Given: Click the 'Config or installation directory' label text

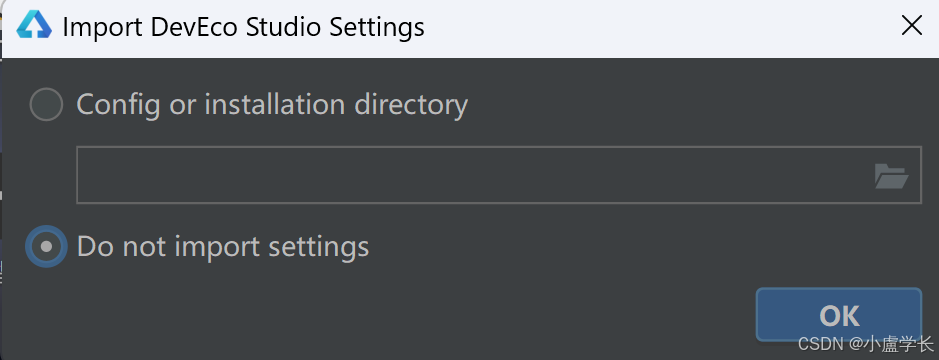Looking at the screenshot, I should (x=272, y=105).
